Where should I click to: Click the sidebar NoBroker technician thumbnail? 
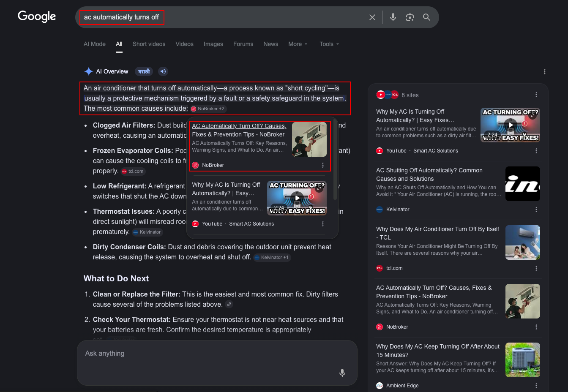(x=523, y=301)
